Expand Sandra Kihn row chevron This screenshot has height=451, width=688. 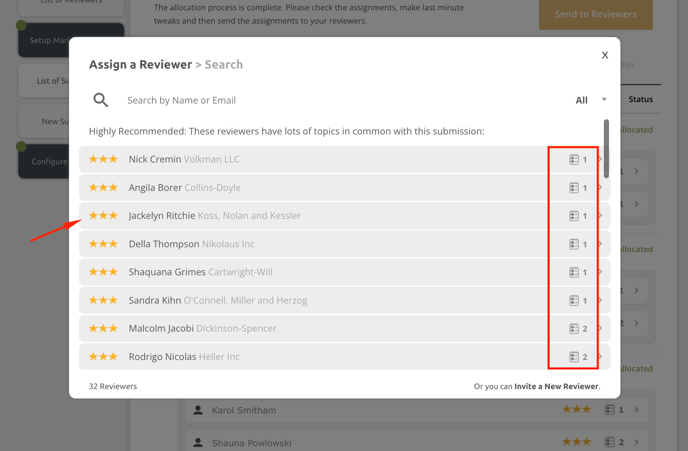[x=600, y=300]
